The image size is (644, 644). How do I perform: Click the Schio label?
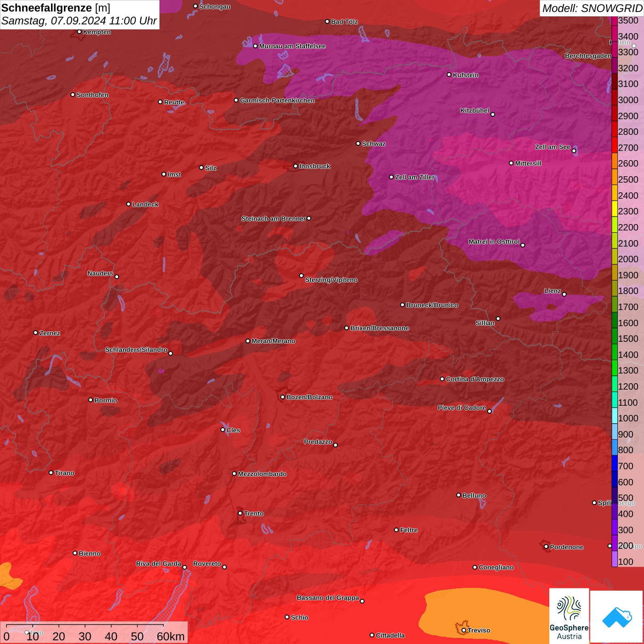[x=299, y=617]
